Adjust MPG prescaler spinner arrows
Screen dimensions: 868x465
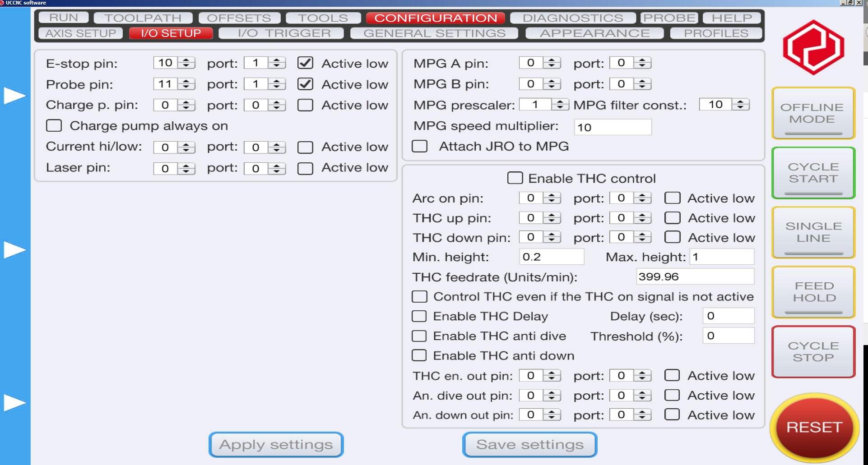[560, 105]
